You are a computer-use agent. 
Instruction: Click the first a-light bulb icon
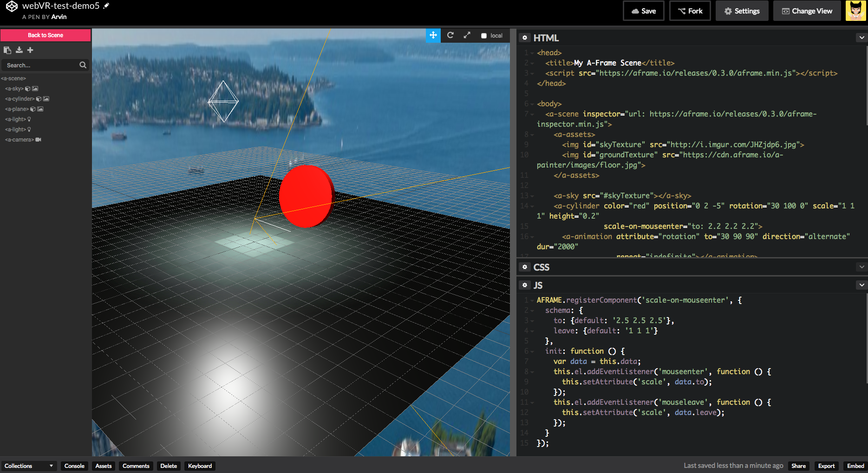pyautogui.click(x=29, y=119)
